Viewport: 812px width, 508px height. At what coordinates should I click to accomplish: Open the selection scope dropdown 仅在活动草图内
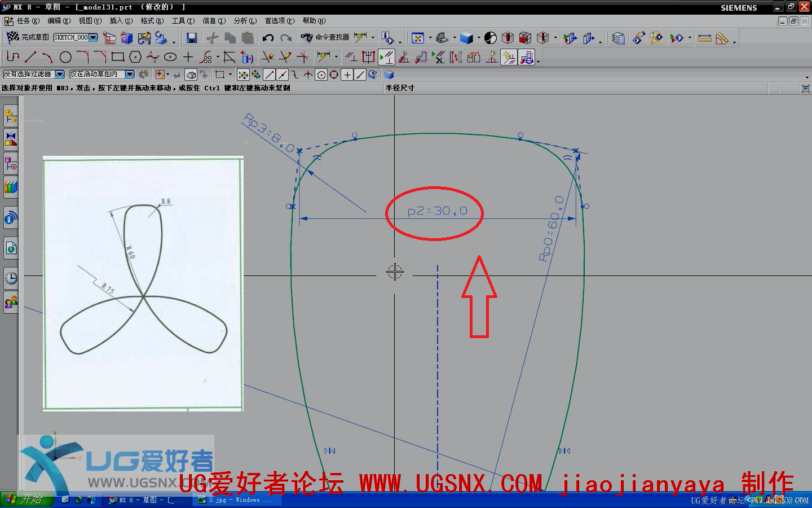click(130, 75)
